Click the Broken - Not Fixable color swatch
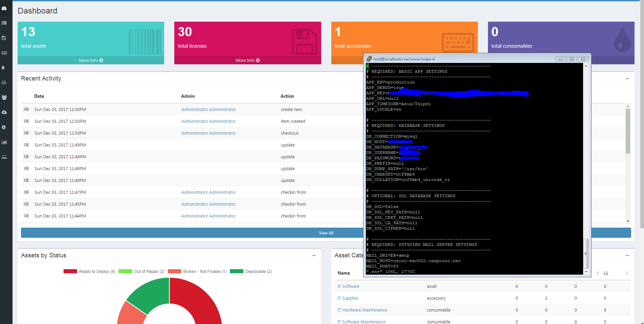The image size is (644, 324). click(x=174, y=271)
